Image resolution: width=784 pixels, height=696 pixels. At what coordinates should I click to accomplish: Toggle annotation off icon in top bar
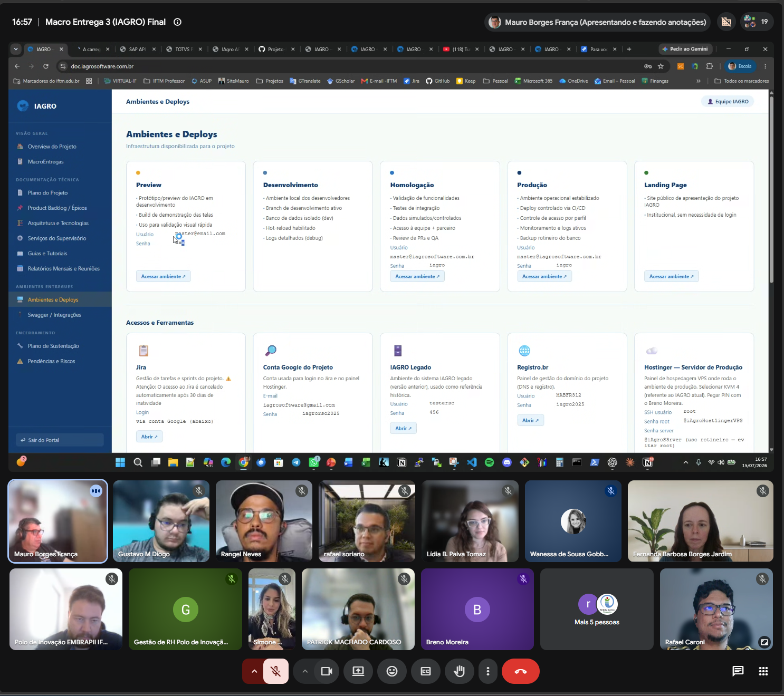click(726, 22)
